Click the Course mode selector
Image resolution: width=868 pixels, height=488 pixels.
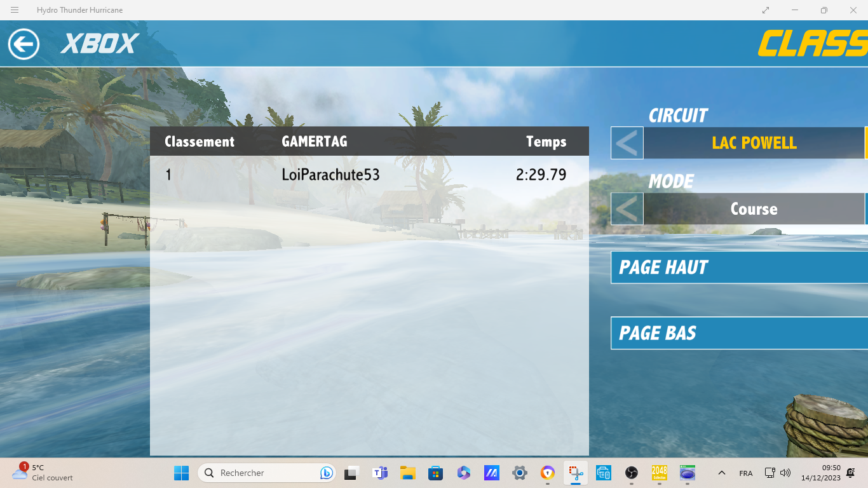[x=754, y=209]
